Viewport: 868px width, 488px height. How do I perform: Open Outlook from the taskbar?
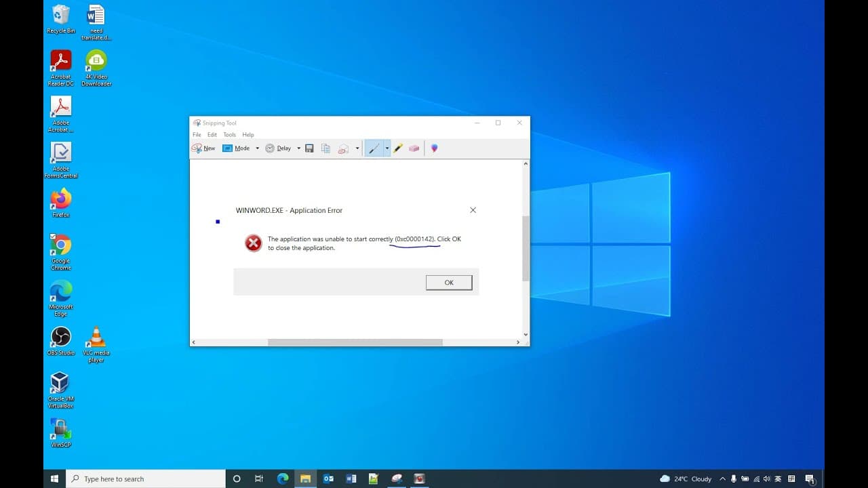[328, 479]
